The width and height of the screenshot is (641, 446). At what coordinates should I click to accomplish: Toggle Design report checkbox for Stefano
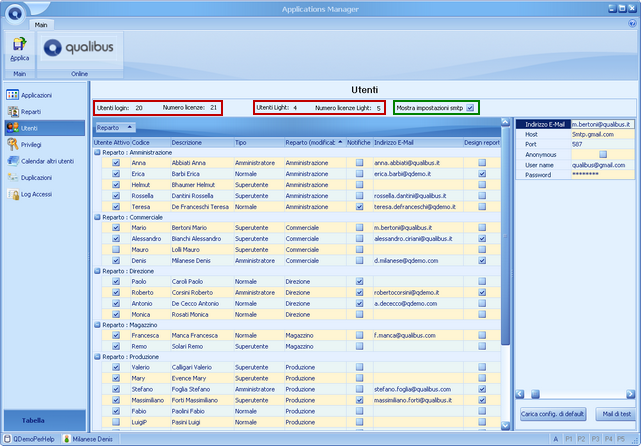click(x=482, y=389)
